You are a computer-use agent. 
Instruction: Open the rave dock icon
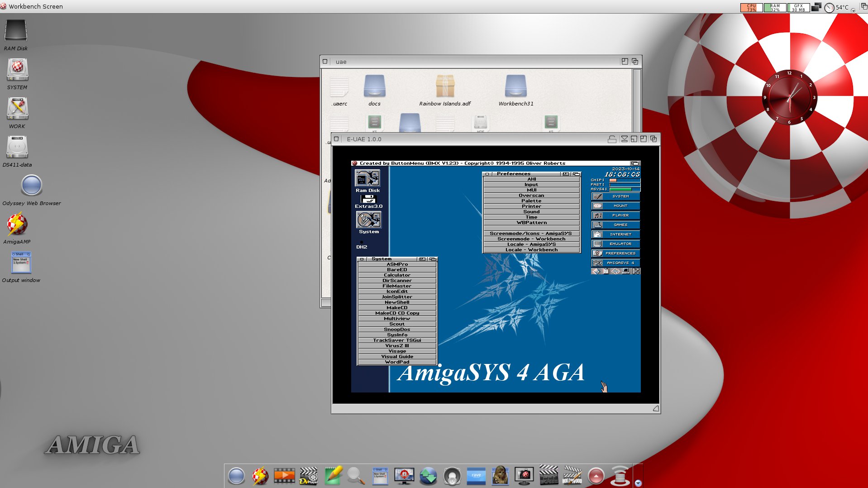476,476
